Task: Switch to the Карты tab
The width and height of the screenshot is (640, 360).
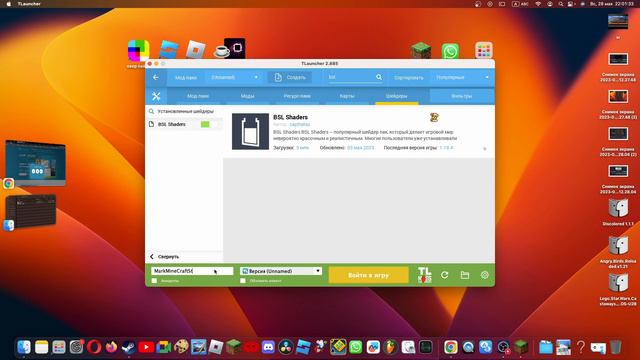Action: 347,96
